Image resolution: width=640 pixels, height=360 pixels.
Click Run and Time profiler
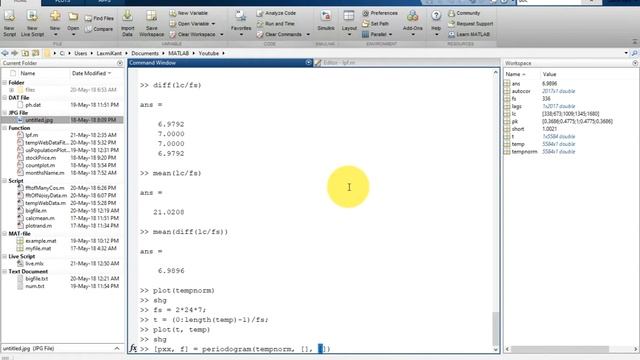point(276,24)
